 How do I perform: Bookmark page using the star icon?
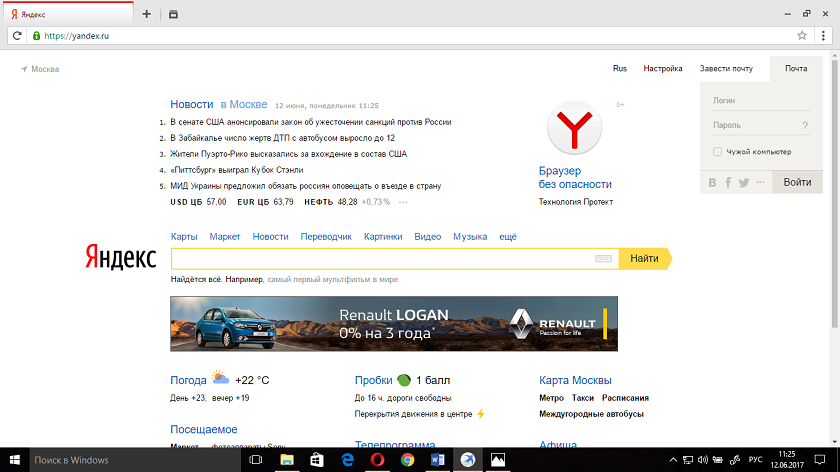coord(802,35)
